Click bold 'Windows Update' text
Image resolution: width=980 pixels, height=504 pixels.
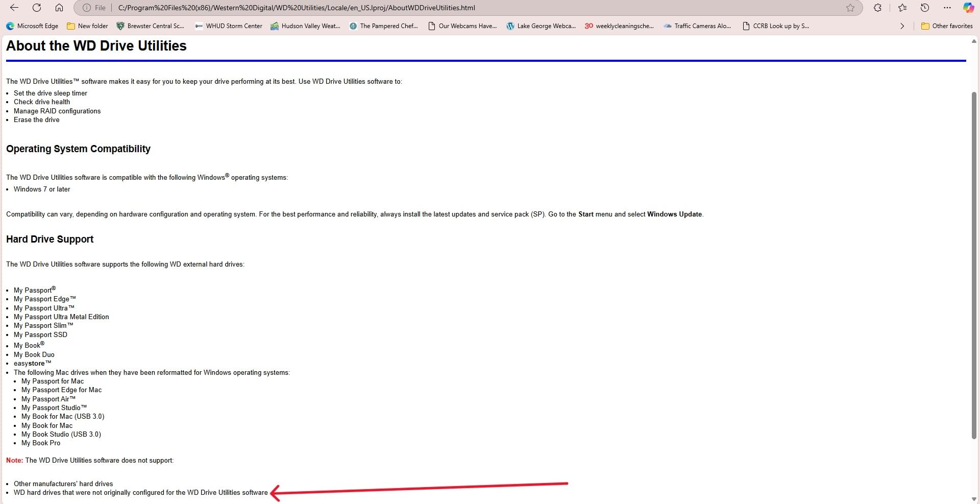(x=674, y=214)
